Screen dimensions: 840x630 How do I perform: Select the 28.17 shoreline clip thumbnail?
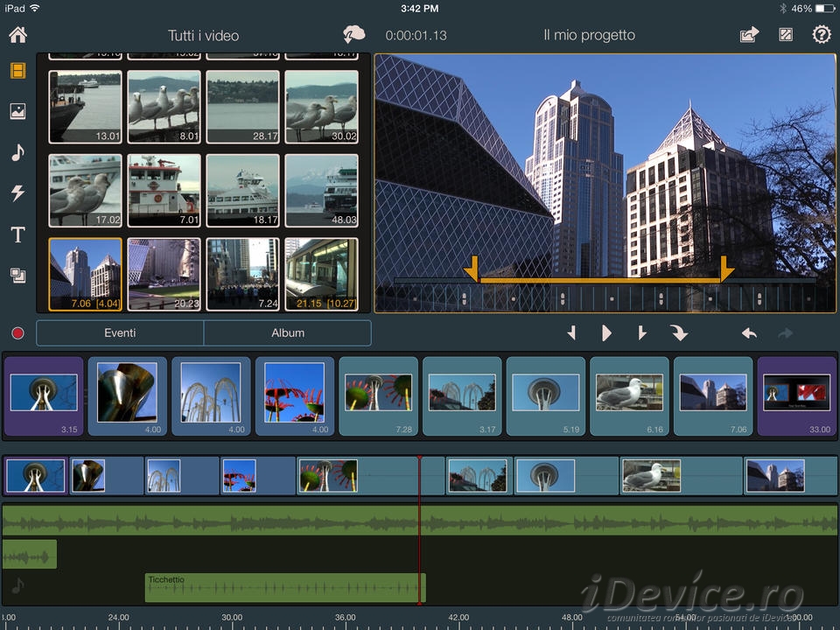pyautogui.click(x=242, y=107)
